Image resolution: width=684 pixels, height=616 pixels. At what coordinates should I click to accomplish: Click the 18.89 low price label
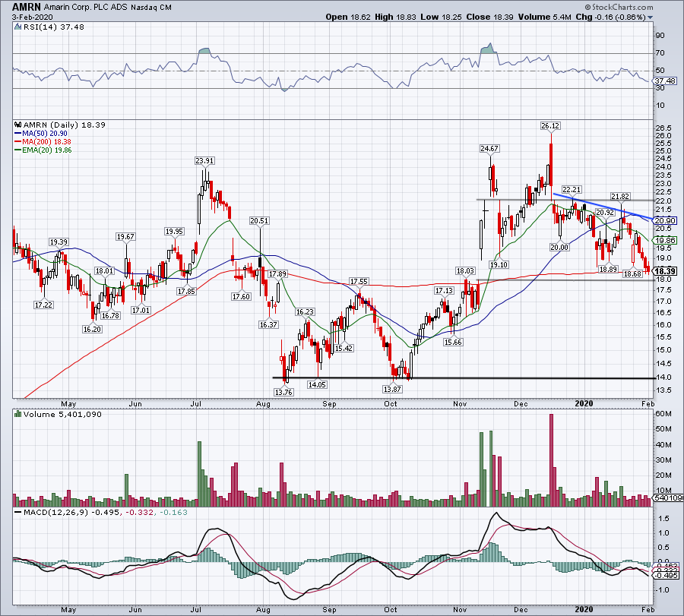608,270
